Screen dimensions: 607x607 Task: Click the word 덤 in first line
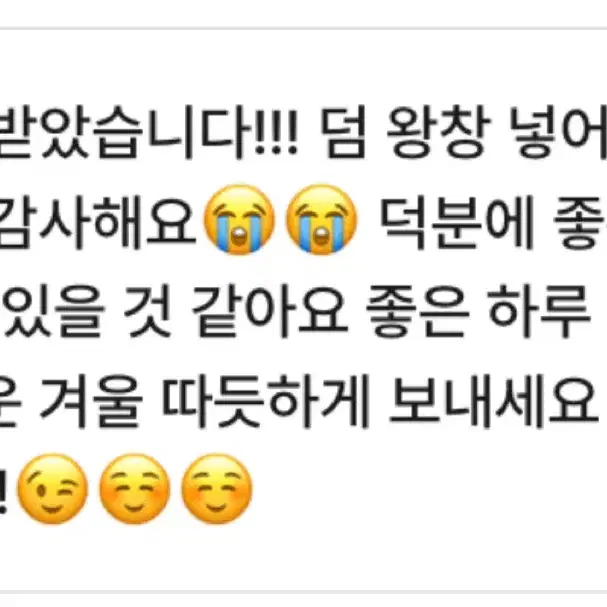point(343,132)
